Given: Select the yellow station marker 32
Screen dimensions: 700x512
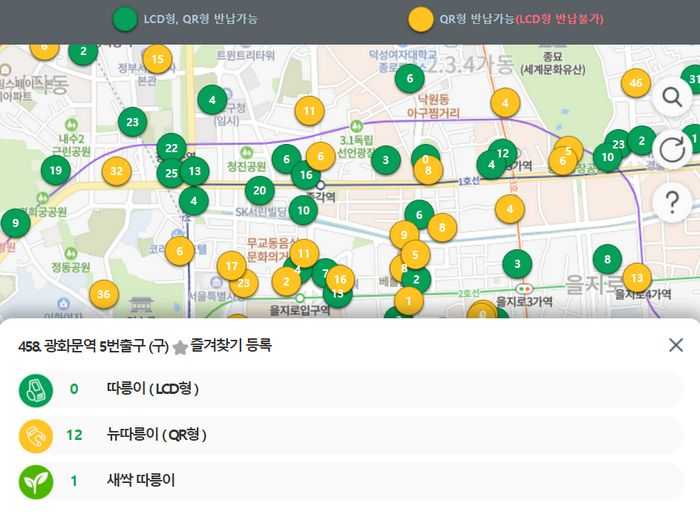Looking at the screenshot, I should (x=117, y=171).
